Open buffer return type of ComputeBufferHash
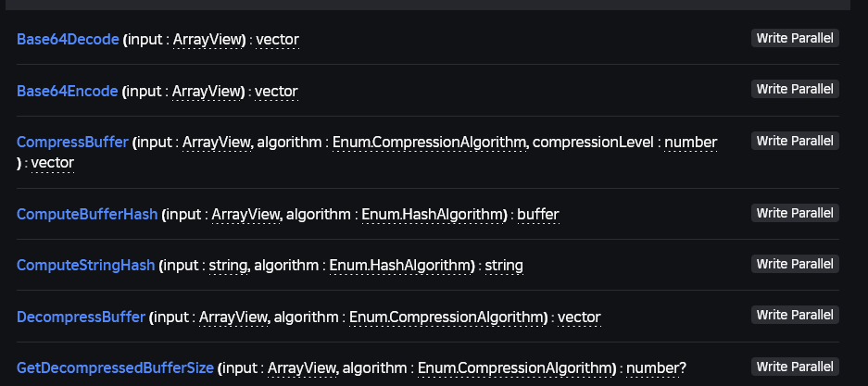Viewport: 868px width, 386px height. 538,214
